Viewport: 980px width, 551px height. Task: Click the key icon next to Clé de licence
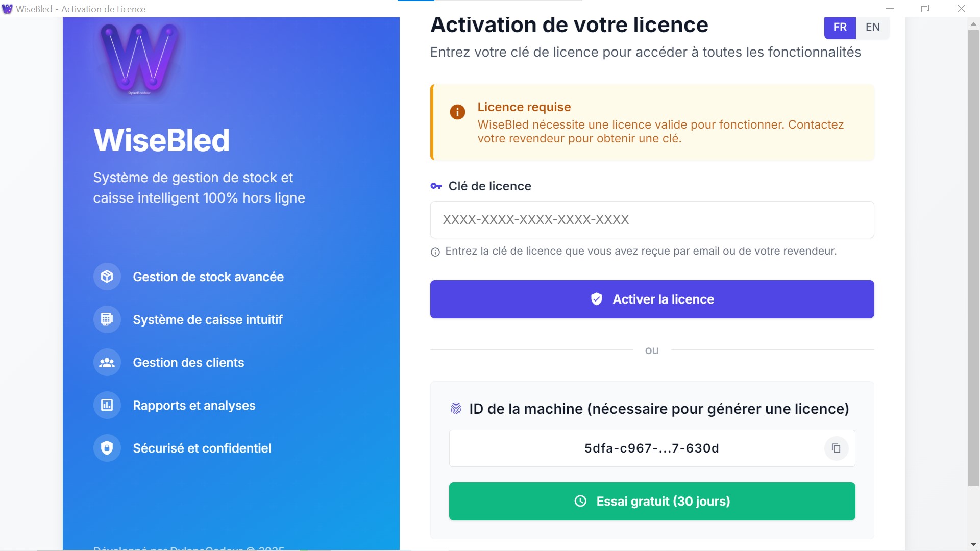(436, 186)
